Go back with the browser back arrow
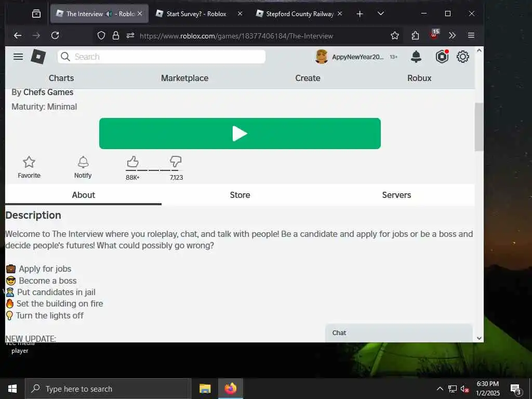 (x=18, y=35)
